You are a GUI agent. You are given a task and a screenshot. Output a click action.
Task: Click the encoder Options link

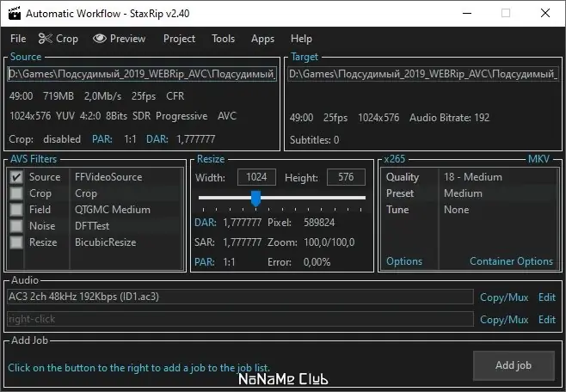[404, 261]
